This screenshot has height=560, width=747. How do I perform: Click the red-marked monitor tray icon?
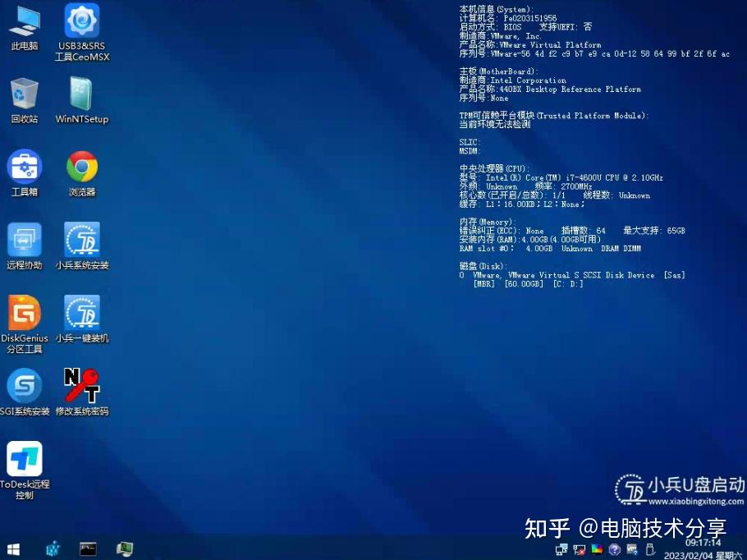(580, 549)
